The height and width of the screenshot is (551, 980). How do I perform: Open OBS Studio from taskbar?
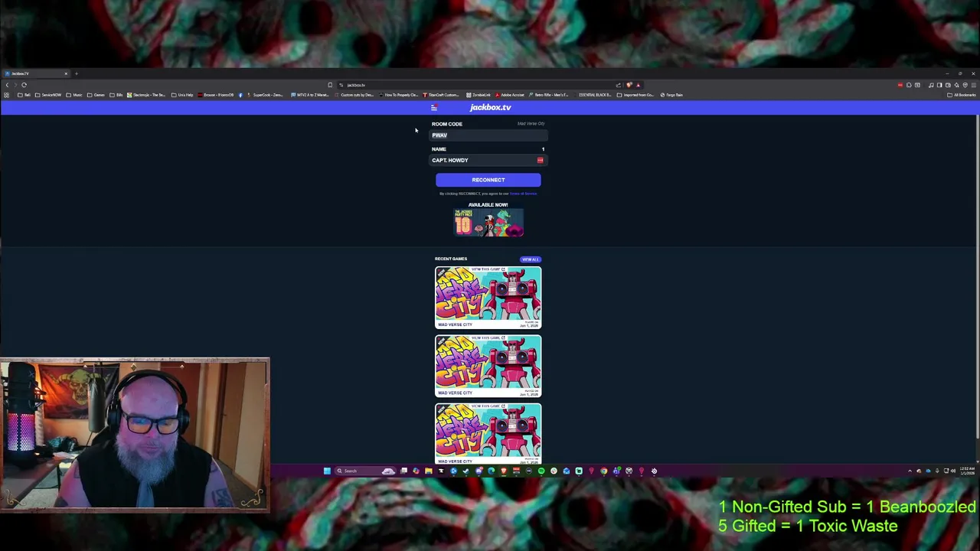tap(629, 471)
